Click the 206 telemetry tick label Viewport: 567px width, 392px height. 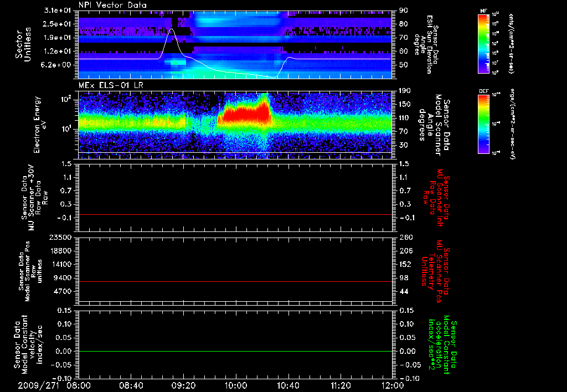coord(405,251)
